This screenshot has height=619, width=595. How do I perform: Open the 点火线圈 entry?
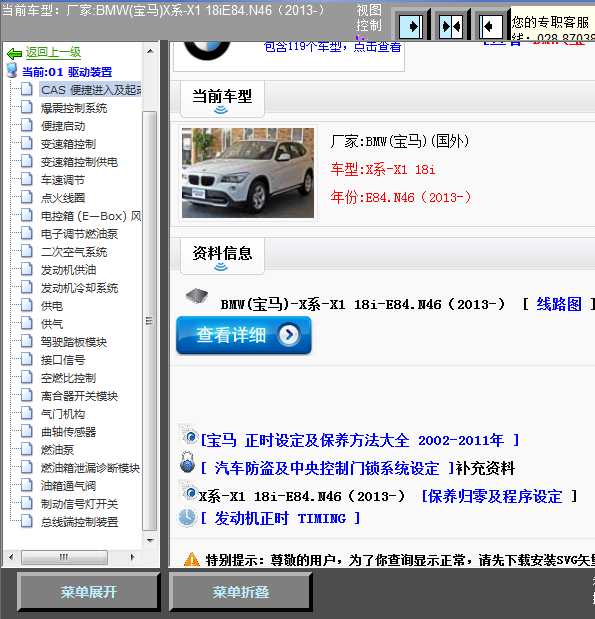coord(63,198)
